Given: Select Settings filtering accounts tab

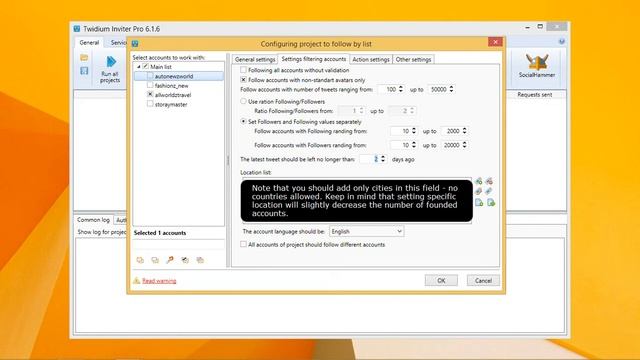Looking at the screenshot, I should [313, 59].
